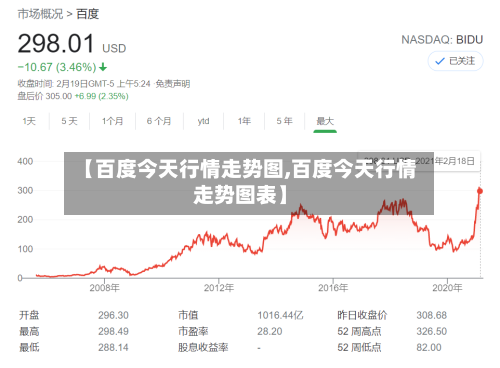Click the 昨日收盘价 value 308.68
This screenshot has height=368, width=500.
click(x=432, y=315)
